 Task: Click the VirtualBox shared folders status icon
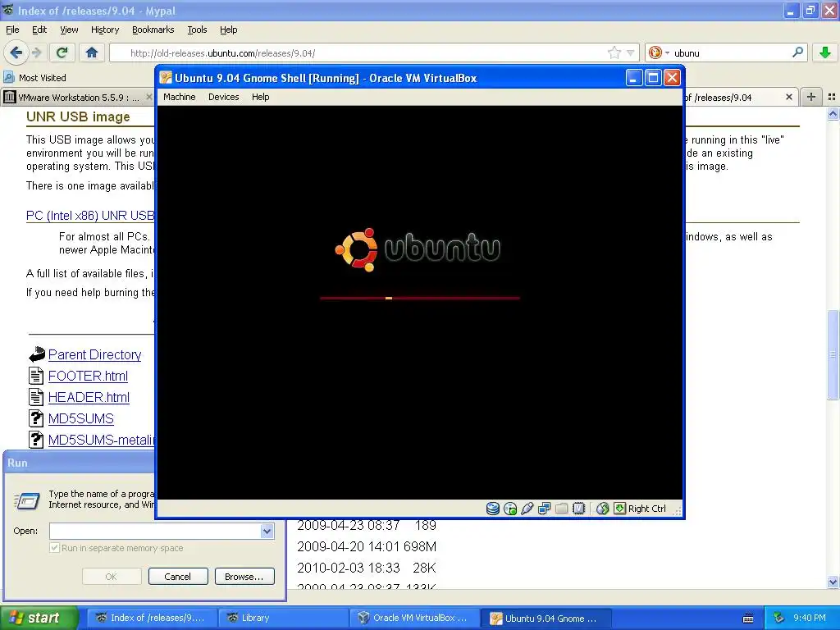(561, 509)
